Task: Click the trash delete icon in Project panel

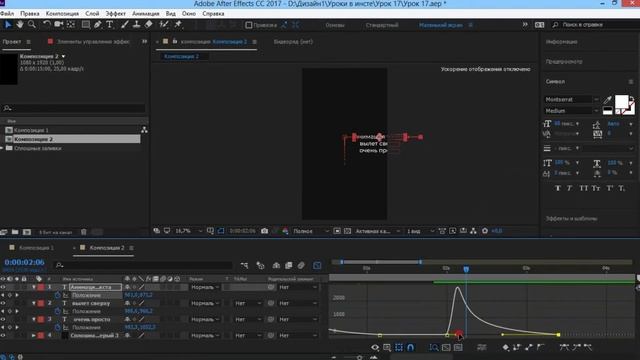Action: pos(84,232)
